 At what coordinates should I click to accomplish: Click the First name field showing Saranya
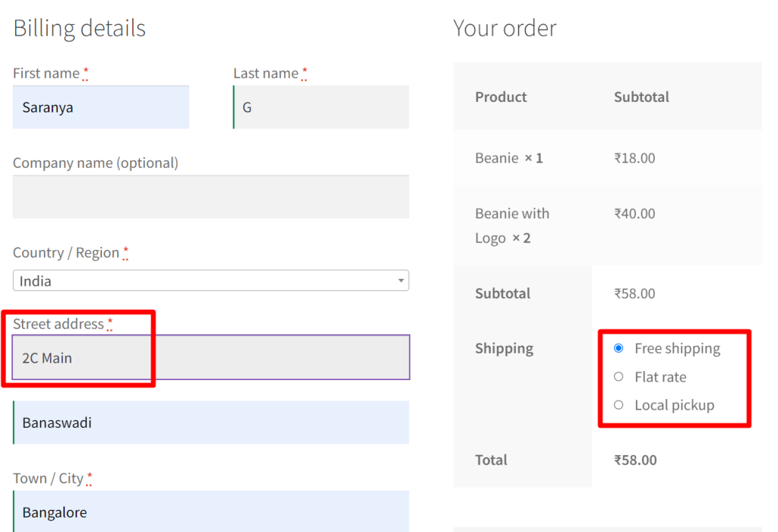[x=100, y=107]
